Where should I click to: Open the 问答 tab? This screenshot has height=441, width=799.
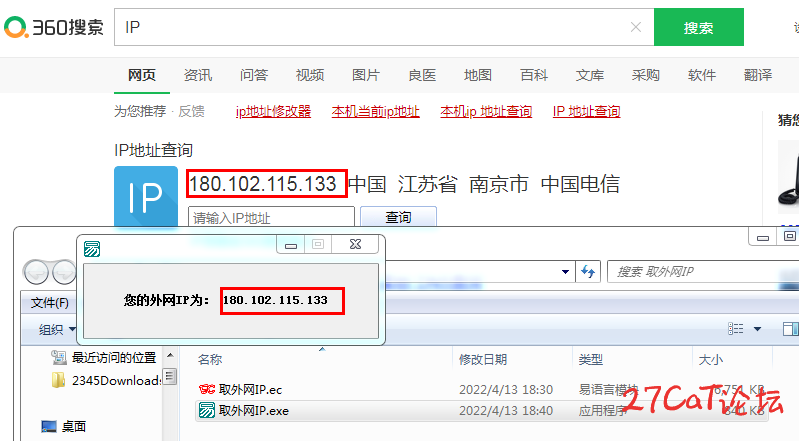point(254,75)
